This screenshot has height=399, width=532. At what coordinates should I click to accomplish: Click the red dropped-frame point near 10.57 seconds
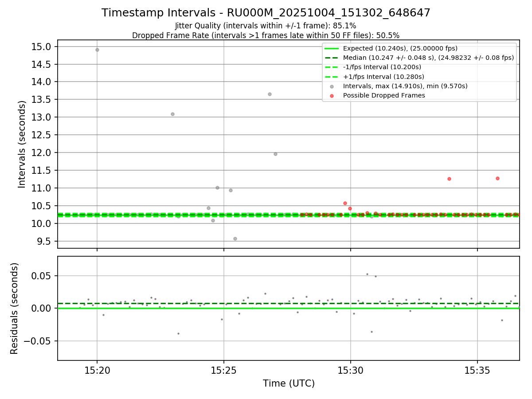coord(345,203)
